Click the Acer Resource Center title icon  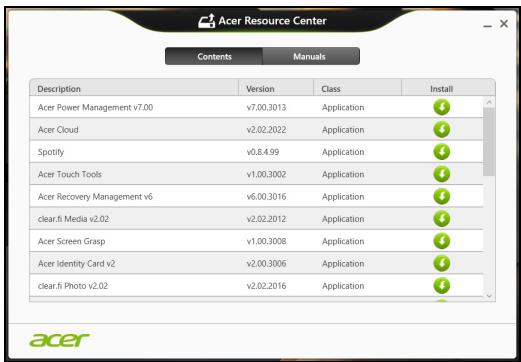[x=206, y=21]
